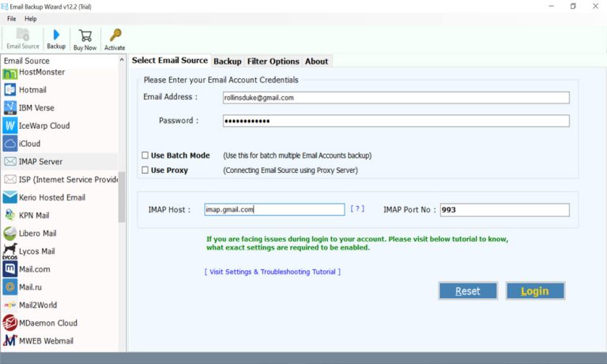Select iCloud label in source list
Viewport: 607px width, 364px height.
point(29,144)
